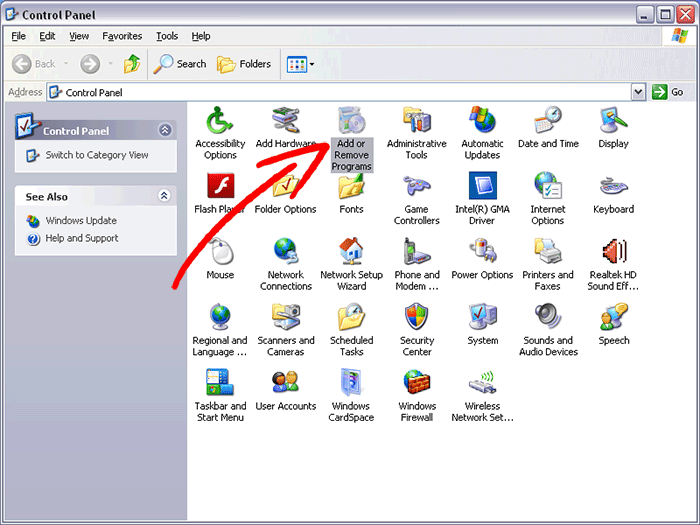Open Security Center
The height and width of the screenshot is (525, 700).
point(417,330)
